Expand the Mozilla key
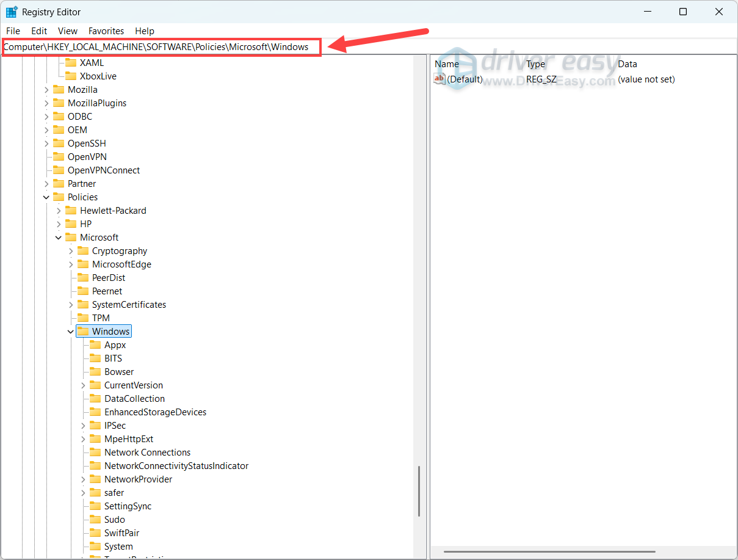Screen dimensions: 738x560 tap(46, 90)
